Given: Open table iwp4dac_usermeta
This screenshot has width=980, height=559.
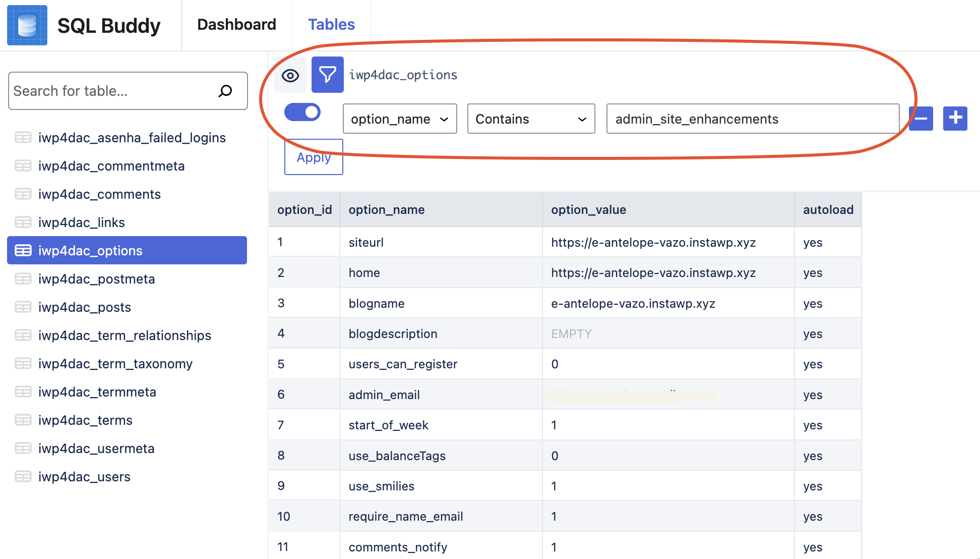Looking at the screenshot, I should tap(127, 448).
